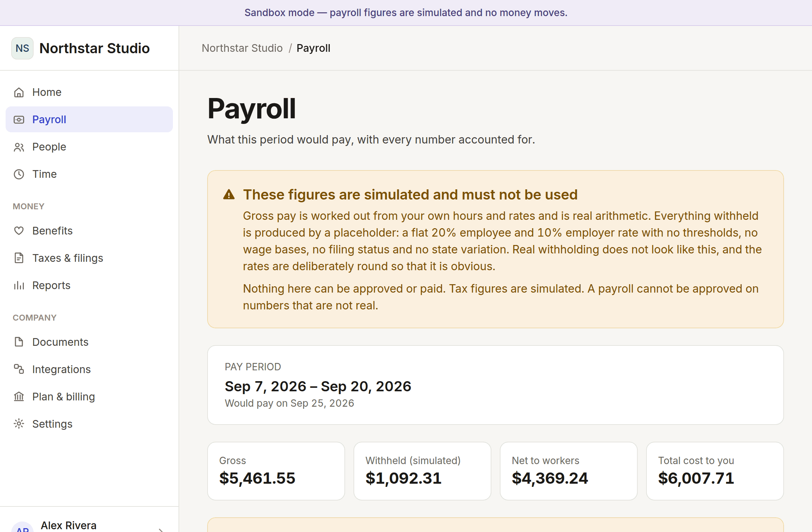This screenshot has height=532, width=812.
Task: Click the Taxes & filings document icon
Action: pyautogui.click(x=19, y=258)
